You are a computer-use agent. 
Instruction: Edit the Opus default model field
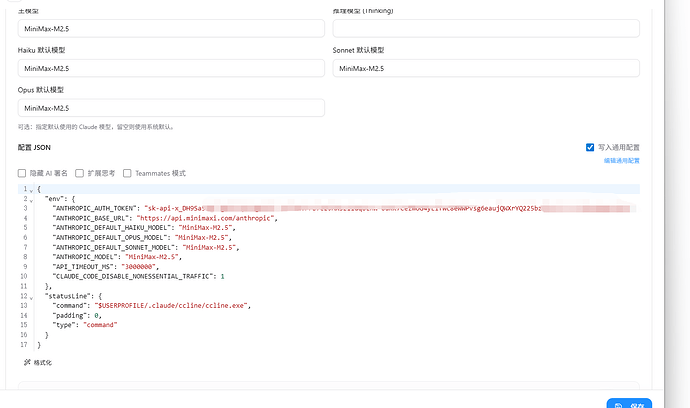pos(171,108)
